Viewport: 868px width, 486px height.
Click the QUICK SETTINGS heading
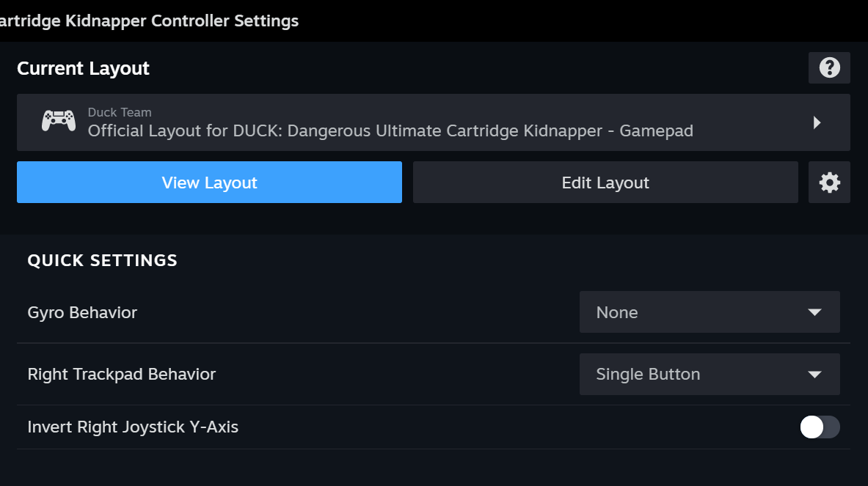tap(102, 260)
